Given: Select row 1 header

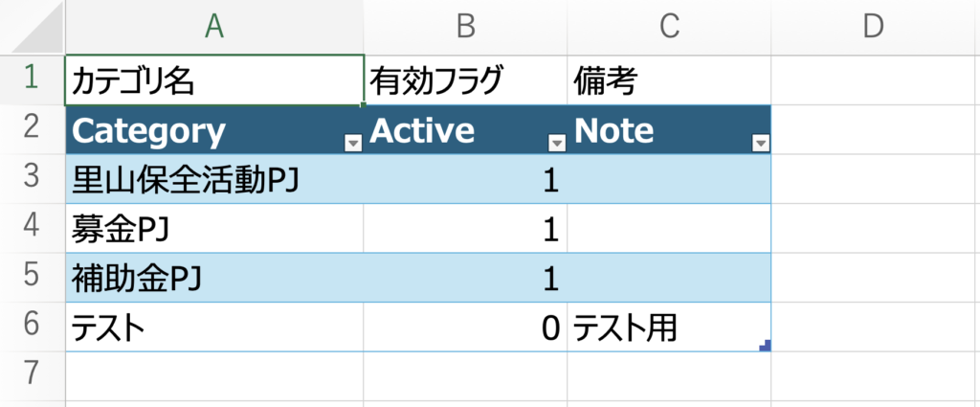Looking at the screenshot, I should (32, 80).
